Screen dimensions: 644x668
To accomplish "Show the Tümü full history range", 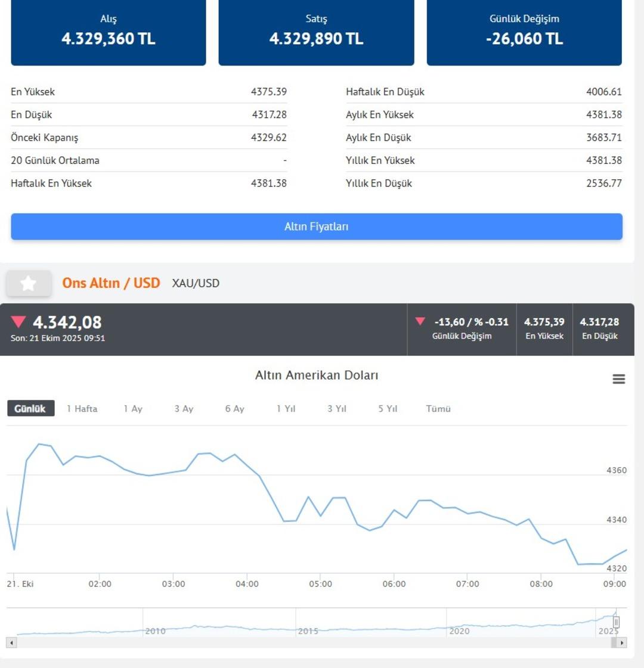I will click(438, 409).
